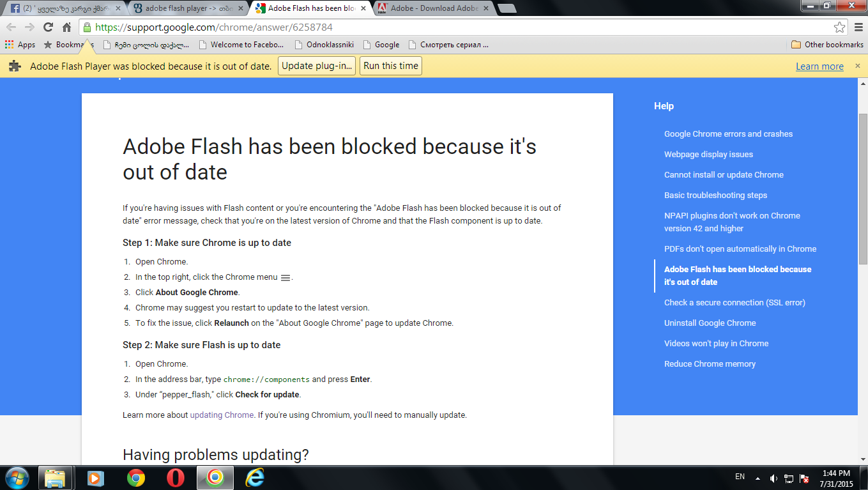This screenshot has height=490, width=868.
Task: Open Webpage display issues help link
Action: tap(708, 155)
